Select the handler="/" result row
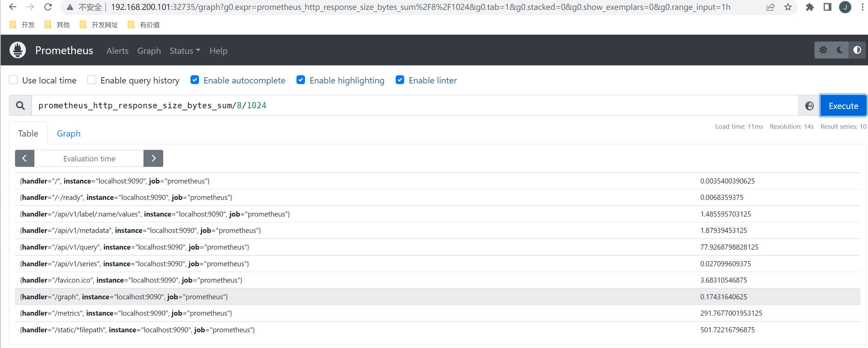Image resolution: width=868 pixels, height=348 pixels. coord(438,181)
